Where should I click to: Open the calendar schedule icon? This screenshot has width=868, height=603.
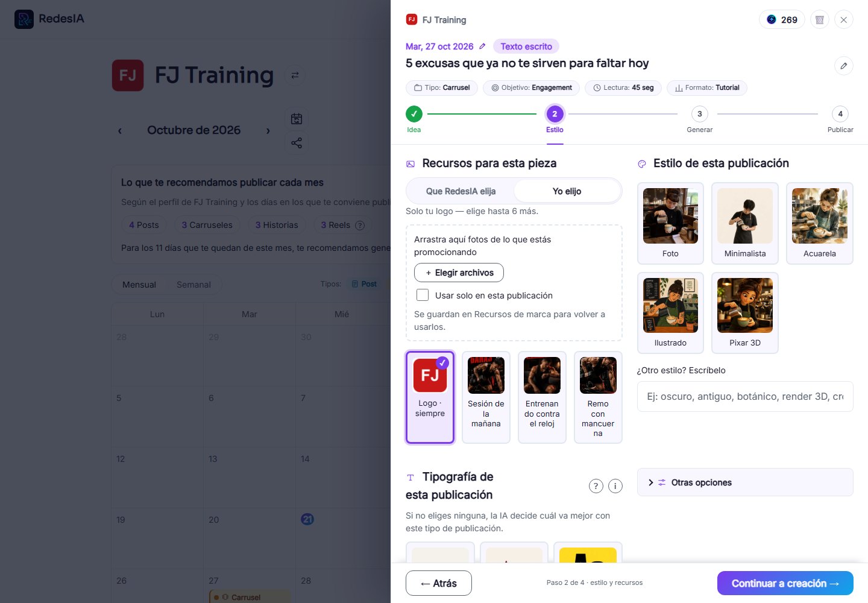tap(297, 119)
